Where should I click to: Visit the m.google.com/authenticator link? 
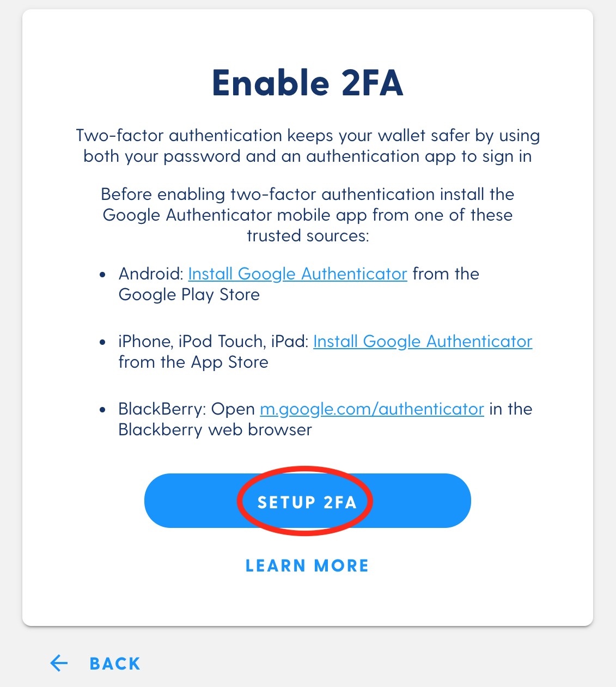[372, 409]
